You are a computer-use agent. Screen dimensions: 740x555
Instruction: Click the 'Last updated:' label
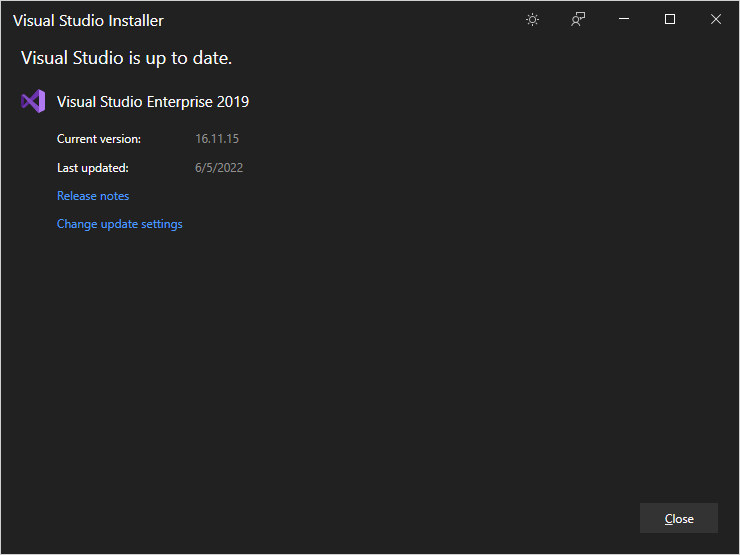(x=92, y=168)
